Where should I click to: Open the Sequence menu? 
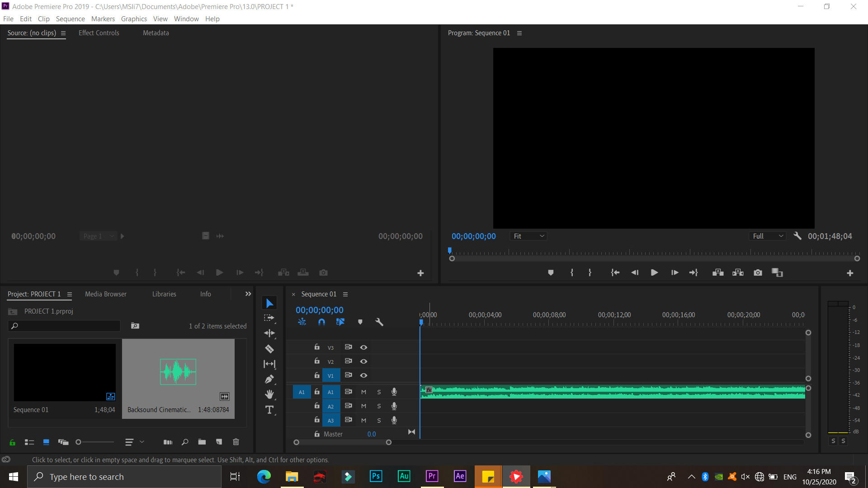[70, 19]
